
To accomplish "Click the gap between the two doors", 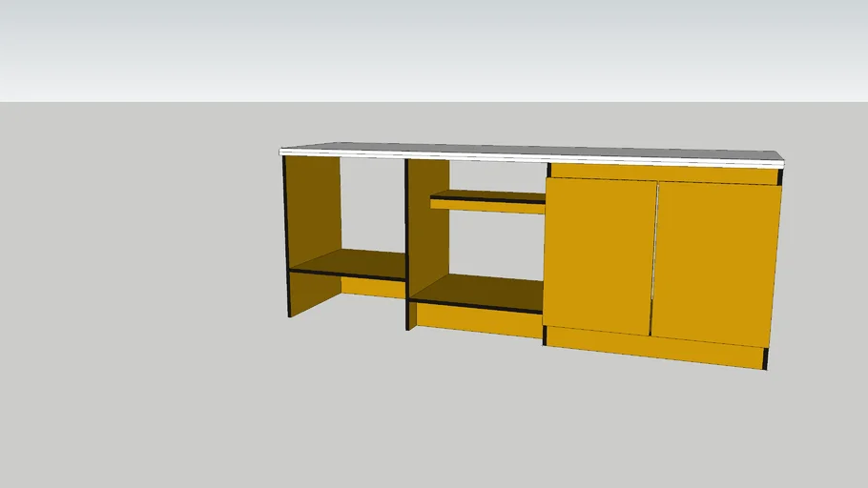I will pyautogui.click(x=654, y=257).
